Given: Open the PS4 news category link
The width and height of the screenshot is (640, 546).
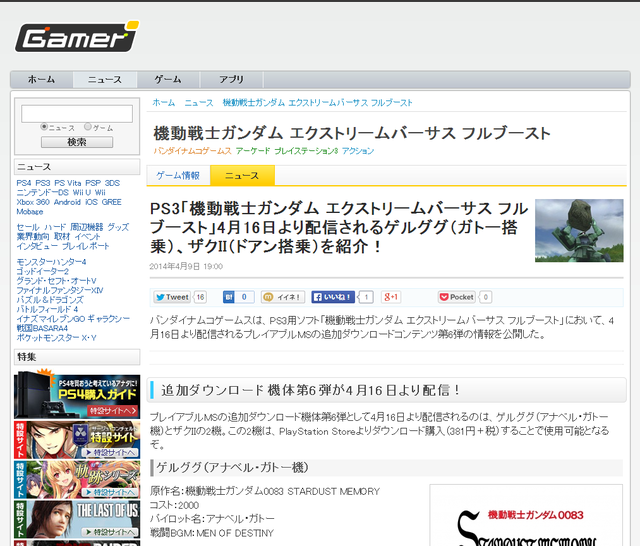Looking at the screenshot, I should (24, 183).
